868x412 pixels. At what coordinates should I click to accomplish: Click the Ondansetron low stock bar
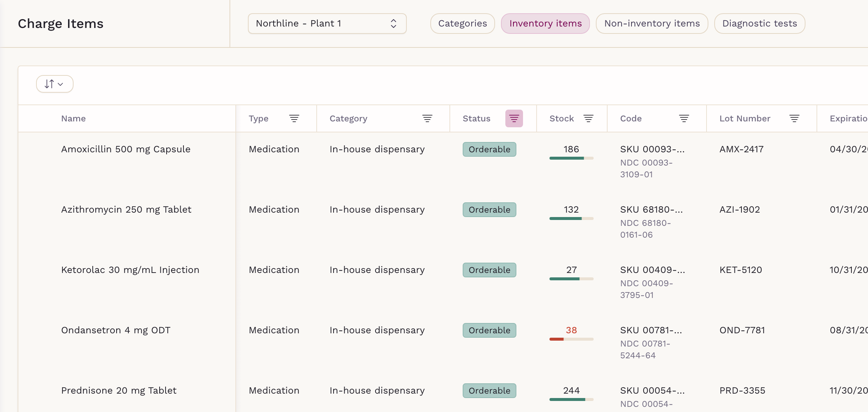571,339
